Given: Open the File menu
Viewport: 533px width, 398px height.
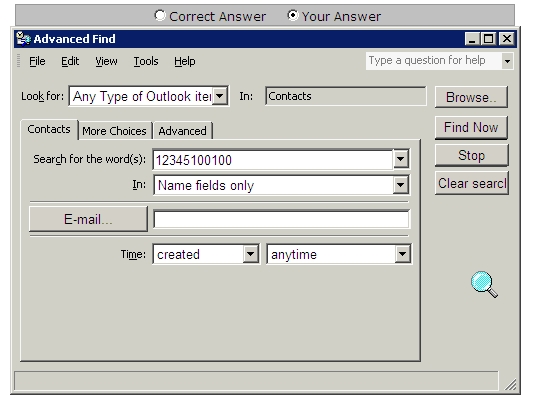Looking at the screenshot, I should coord(37,61).
